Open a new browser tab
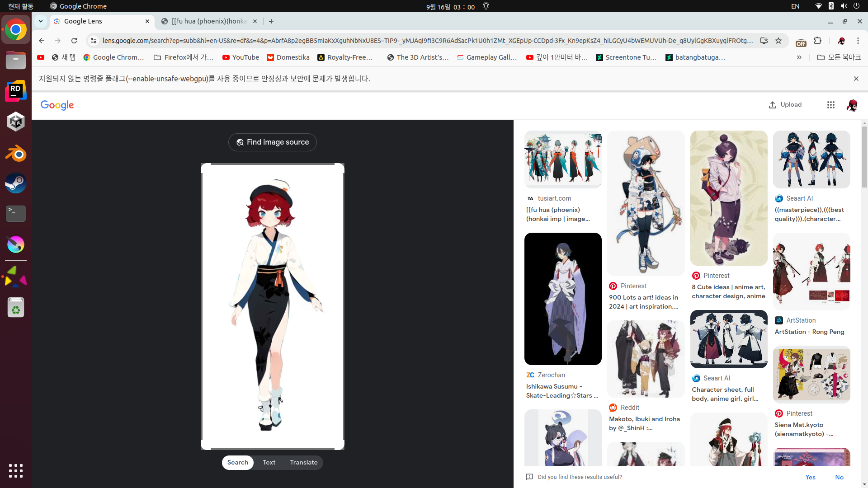The image size is (868, 488). pyautogui.click(x=271, y=21)
